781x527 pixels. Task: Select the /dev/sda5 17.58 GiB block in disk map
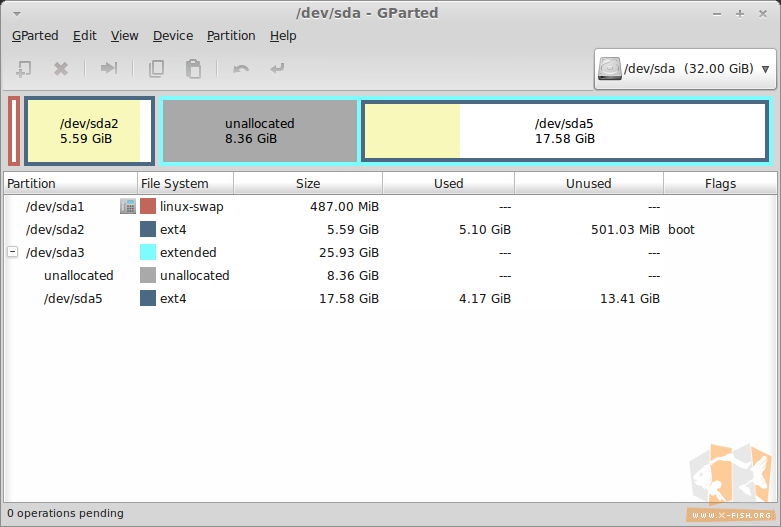click(564, 131)
